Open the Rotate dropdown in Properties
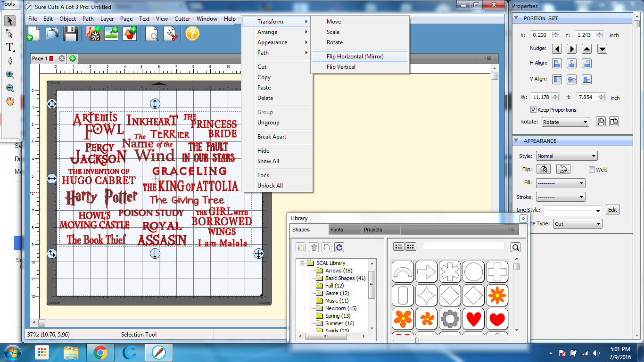 (x=565, y=122)
